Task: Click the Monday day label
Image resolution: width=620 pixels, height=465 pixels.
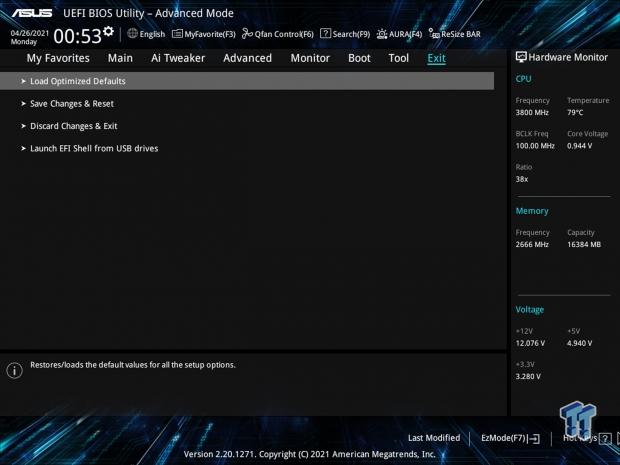Action: [x=24, y=42]
